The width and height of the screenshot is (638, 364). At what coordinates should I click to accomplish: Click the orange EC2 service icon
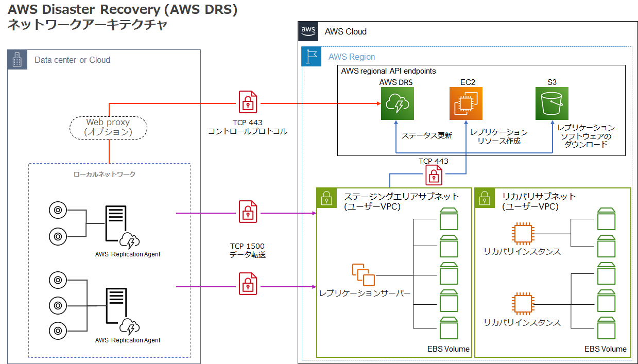coord(466,103)
